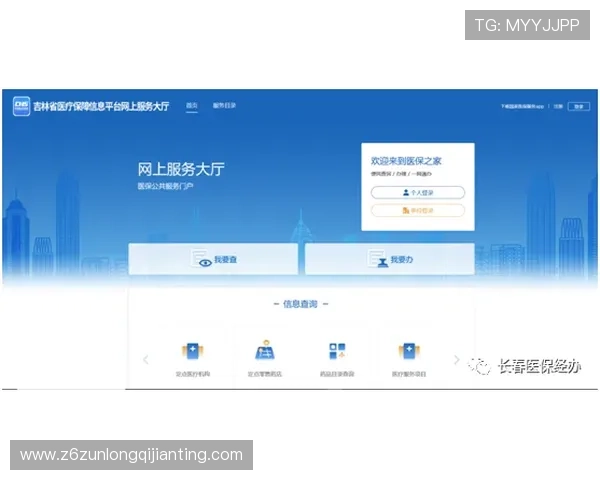Show previous info query items with left arrow
This screenshot has width=600, height=480.
tap(146, 359)
